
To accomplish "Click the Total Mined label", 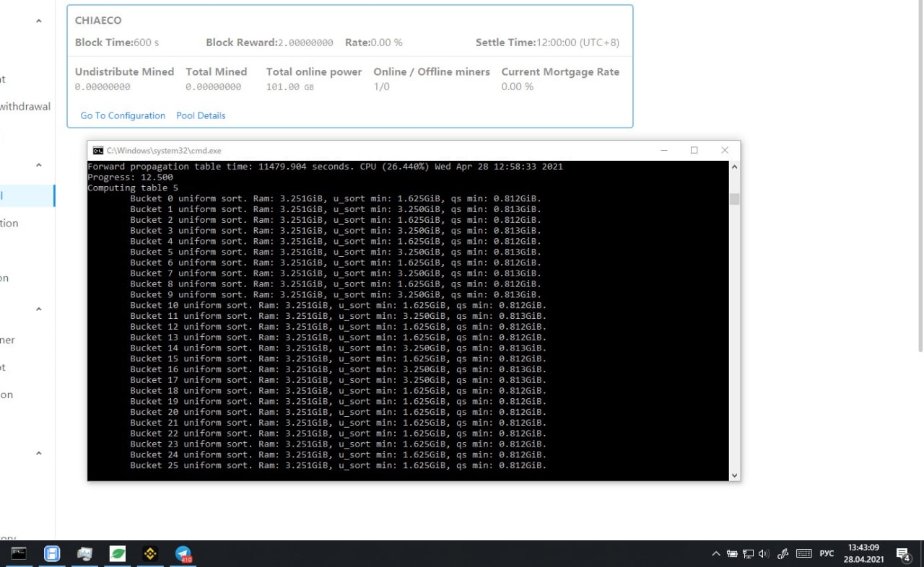I will point(216,71).
